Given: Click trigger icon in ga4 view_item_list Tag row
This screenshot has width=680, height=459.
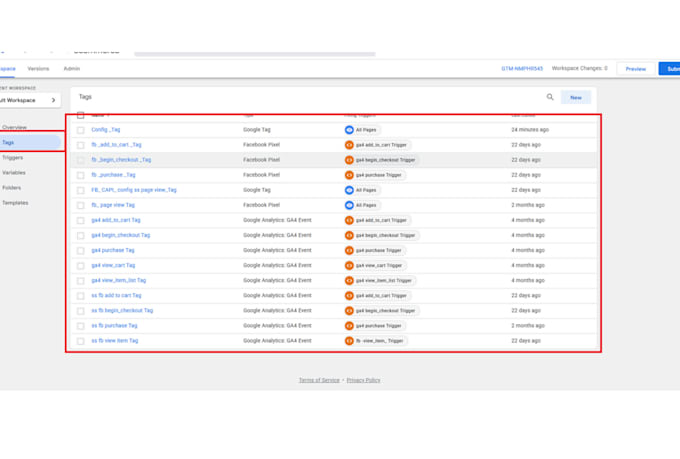Looking at the screenshot, I should [x=349, y=281].
